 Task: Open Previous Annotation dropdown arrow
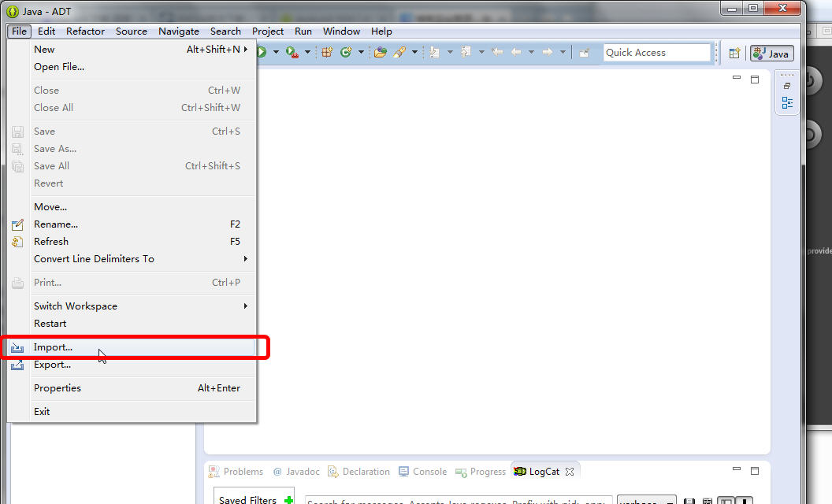481,52
